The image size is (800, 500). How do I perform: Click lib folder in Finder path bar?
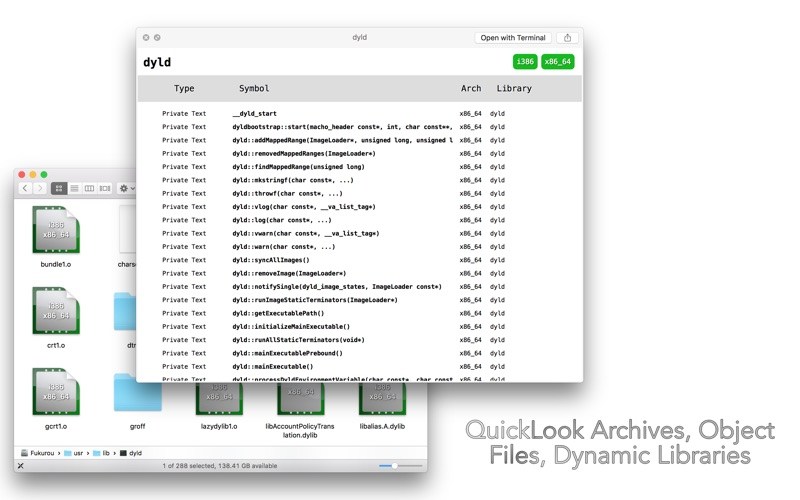pos(102,453)
